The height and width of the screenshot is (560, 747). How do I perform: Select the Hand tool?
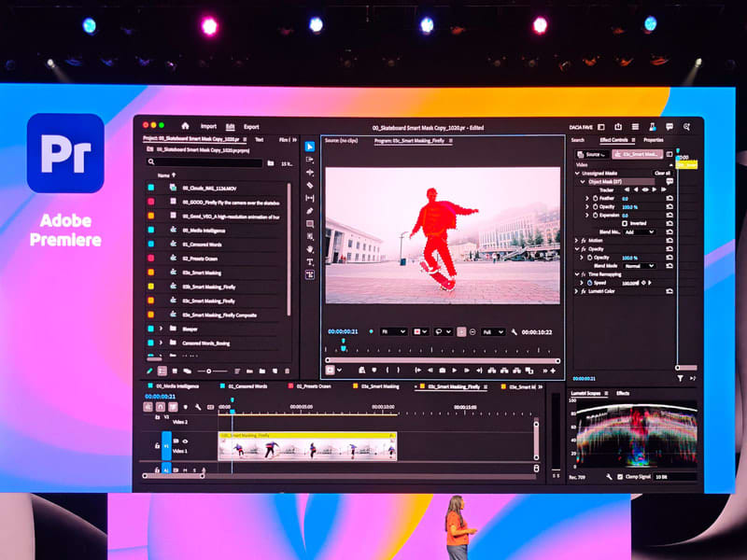coord(310,249)
